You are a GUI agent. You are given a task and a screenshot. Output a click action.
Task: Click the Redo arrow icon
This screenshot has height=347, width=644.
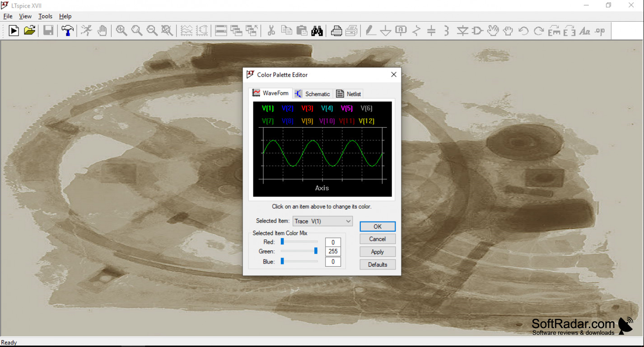pyautogui.click(x=539, y=31)
